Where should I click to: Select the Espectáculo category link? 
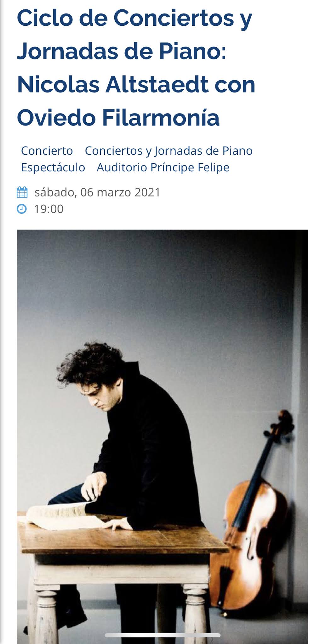53,167
